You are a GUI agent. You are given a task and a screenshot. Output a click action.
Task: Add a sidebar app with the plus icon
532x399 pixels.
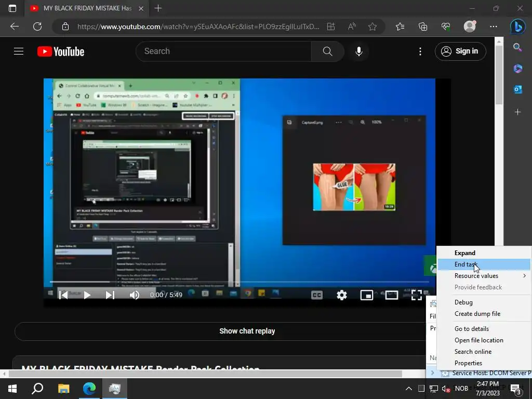(x=517, y=112)
